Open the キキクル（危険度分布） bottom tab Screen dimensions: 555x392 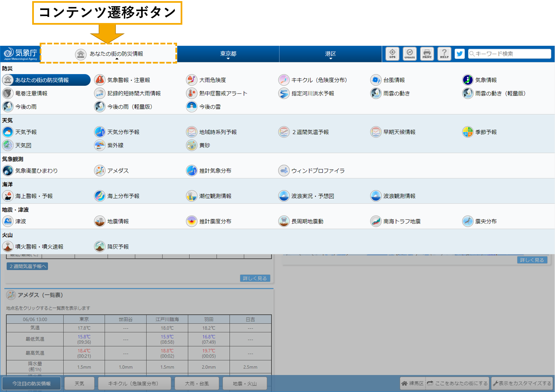click(x=134, y=383)
